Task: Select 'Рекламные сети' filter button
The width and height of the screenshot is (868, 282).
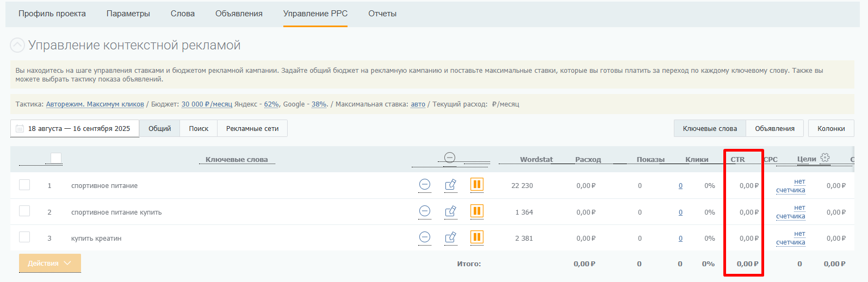Action: tap(252, 129)
